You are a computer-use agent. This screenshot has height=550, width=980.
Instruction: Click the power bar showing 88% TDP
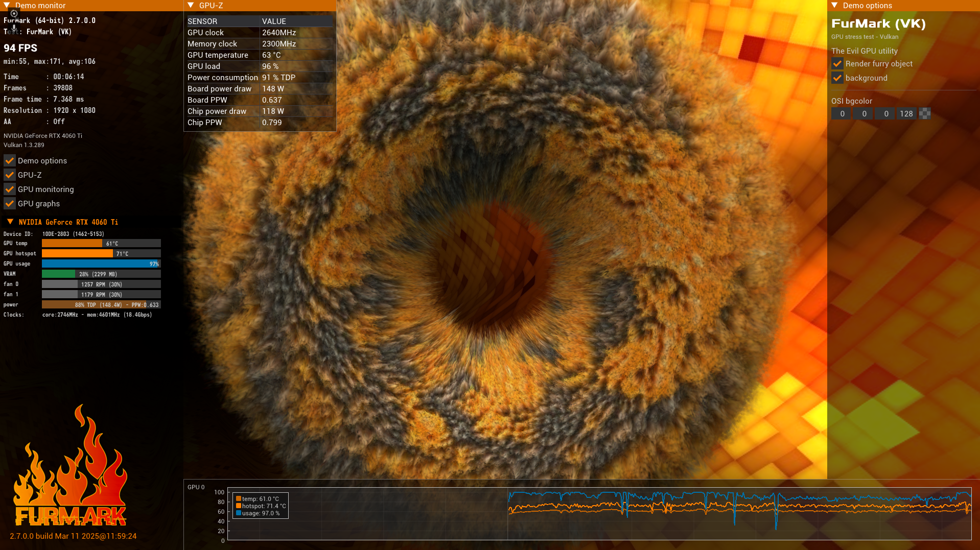101,304
